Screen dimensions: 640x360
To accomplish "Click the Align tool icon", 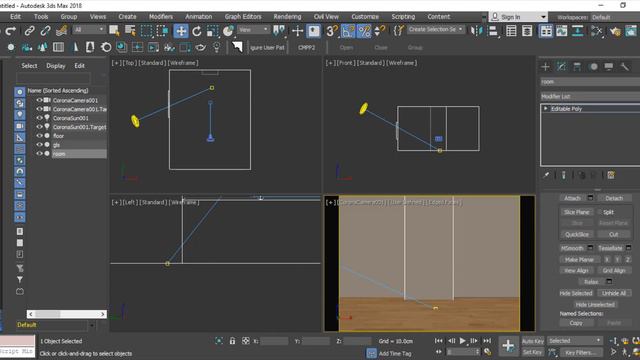I will coord(493,31).
